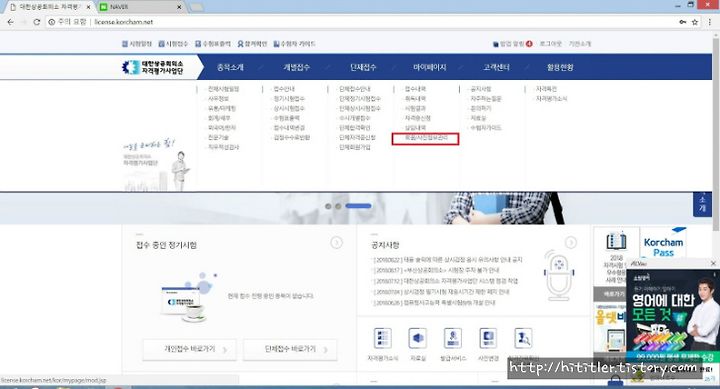Click the 로그아웃 link
This screenshot has height=389, width=720.
pos(551,44)
